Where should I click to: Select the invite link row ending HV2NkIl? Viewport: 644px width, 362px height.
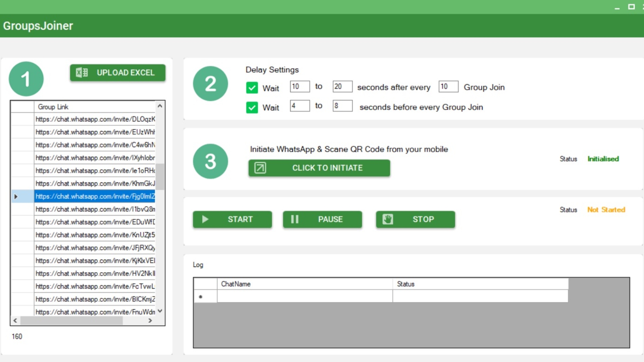(x=95, y=274)
